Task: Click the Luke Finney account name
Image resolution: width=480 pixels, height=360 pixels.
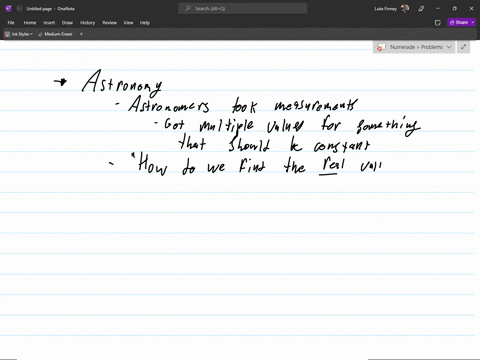Action: pos(385,9)
